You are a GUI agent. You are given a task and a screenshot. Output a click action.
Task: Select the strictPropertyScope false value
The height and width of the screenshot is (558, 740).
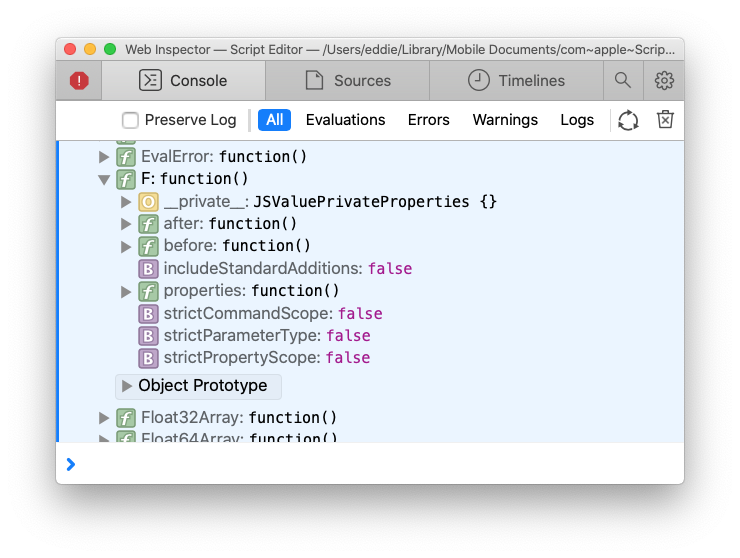tap(348, 358)
